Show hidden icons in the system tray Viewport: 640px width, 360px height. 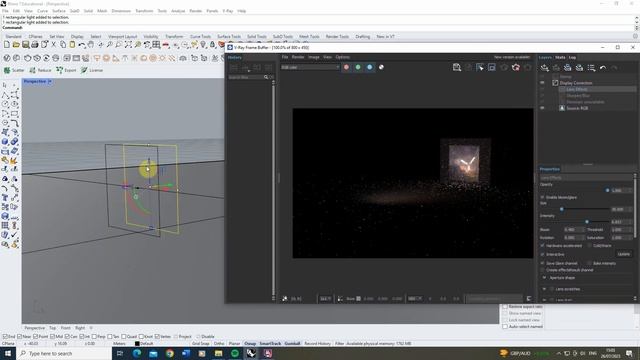pyautogui.click(x=558, y=353)
